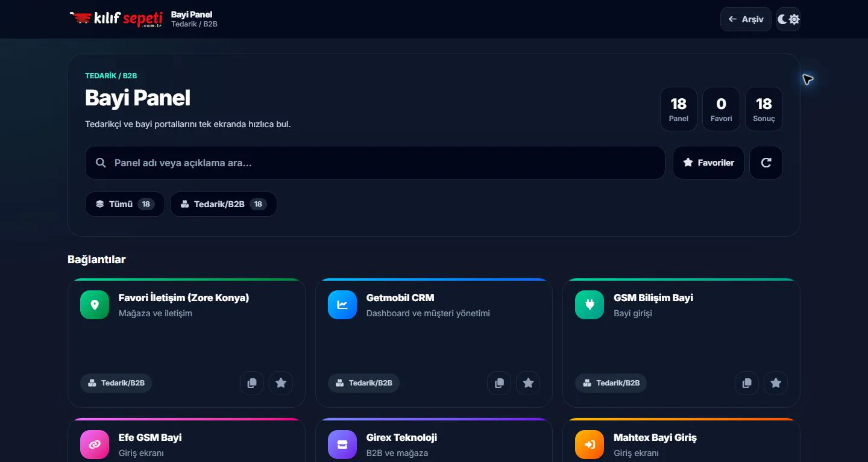868x462 pixels.
Task: Copy link of Getmobil CRM card
Action: point(499,383)
